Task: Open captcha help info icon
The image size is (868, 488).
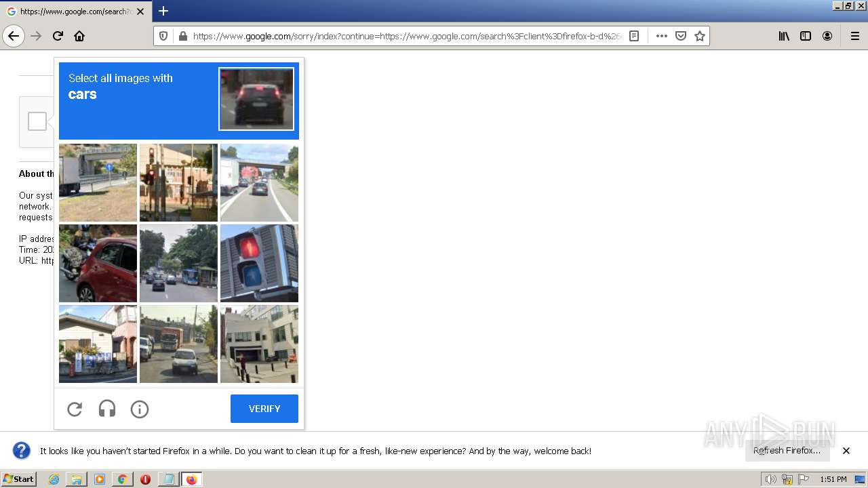Action: tap(140, 409)
